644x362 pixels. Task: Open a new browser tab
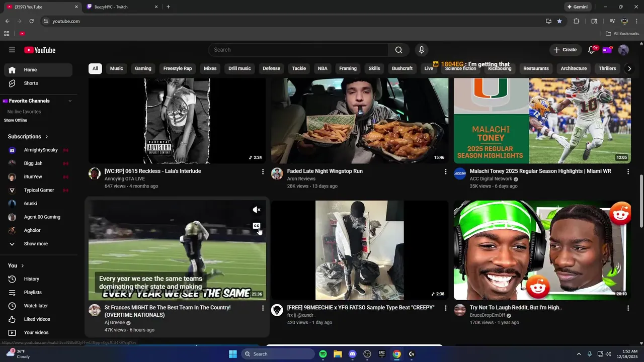(168, 7)
